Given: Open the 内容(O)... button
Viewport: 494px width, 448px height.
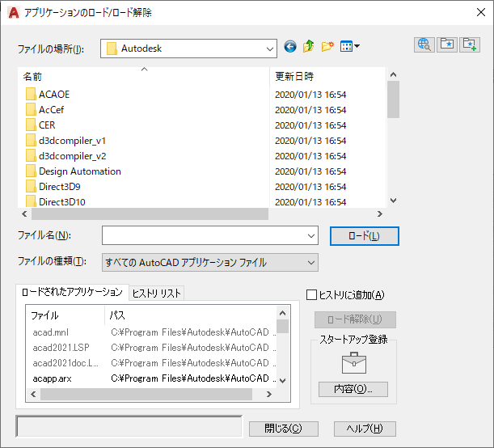Looking at the screenshot, I should (353, 389).
